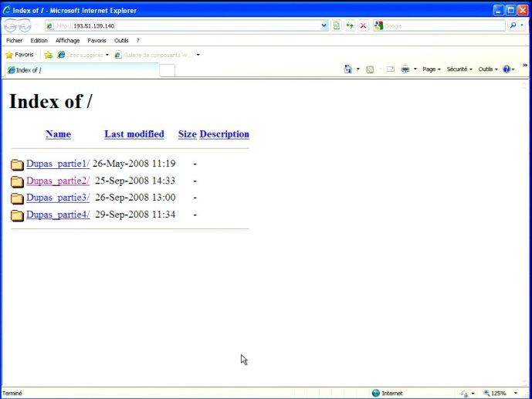
Task: Select the Index of / tab
Action: (81, 70)
